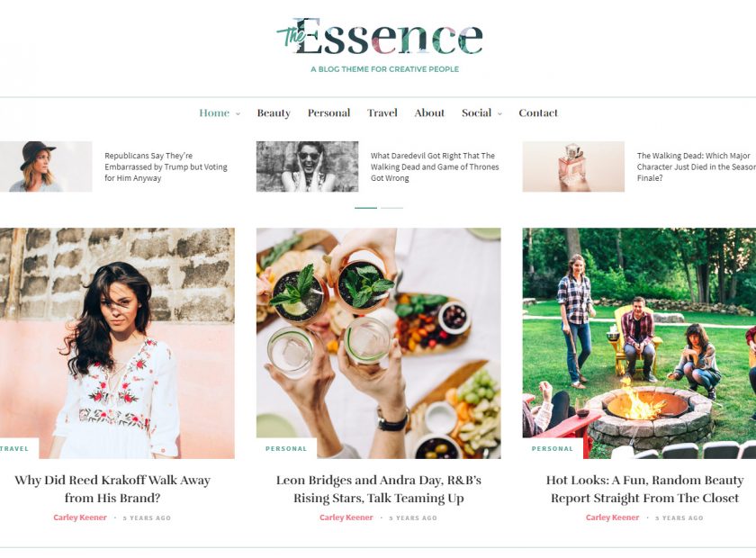Image resolution: width=756 pixels, height=558 pixels.
Task: Select the first carousel slide indicator
Action: click(x=366, y=208)
